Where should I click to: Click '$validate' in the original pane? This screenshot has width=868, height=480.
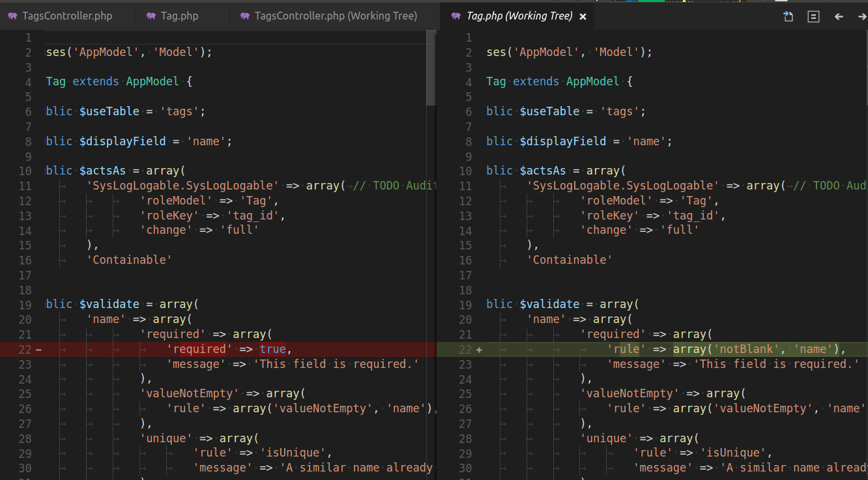tap(109, 304)
